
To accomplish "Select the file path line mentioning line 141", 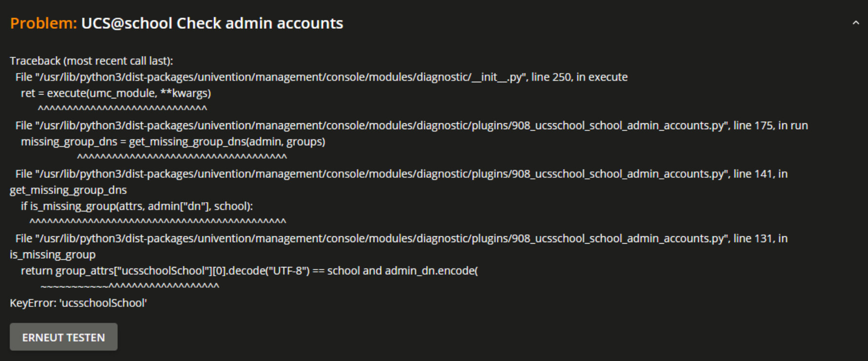I will (401, 174).
